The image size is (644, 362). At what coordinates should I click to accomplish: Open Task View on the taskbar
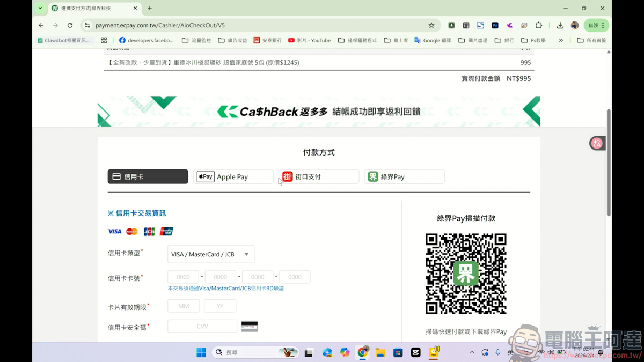(x=309, y=352)
